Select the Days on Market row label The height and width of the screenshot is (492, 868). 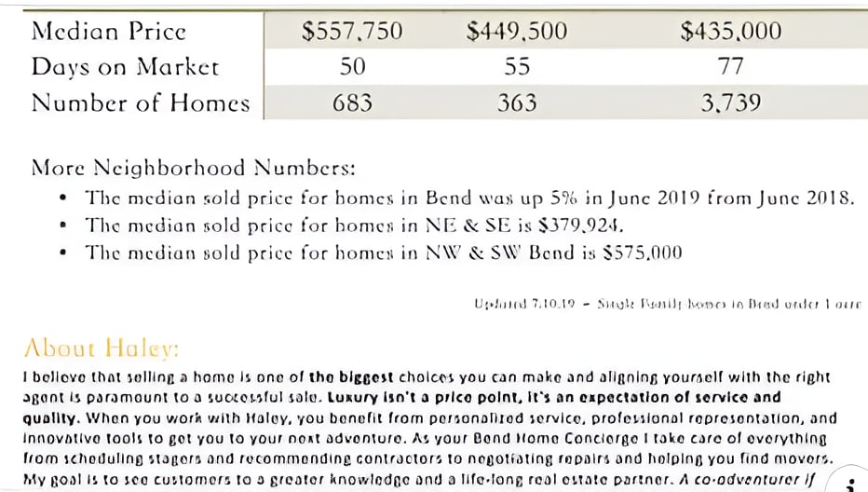tap(125, 67)
